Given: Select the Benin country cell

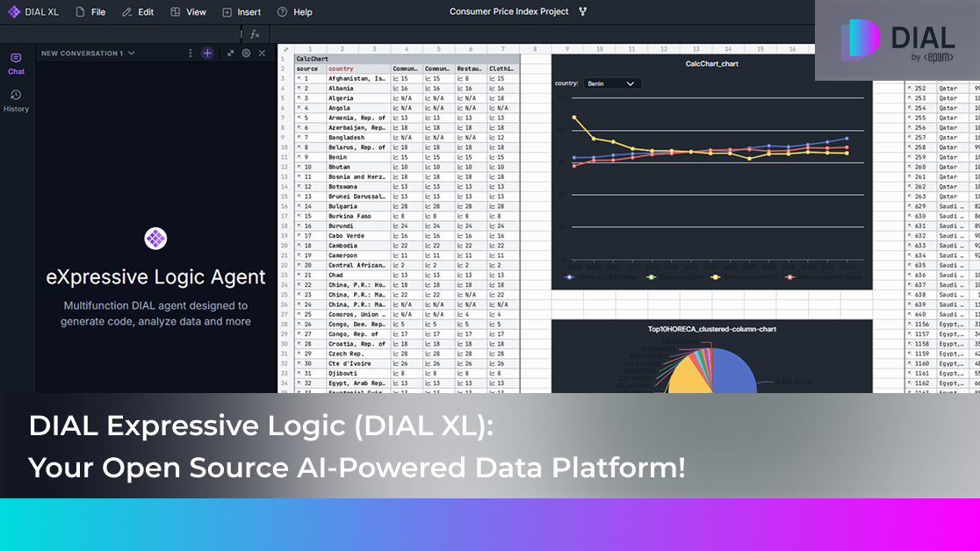Looking at the screenshot, I should (x=358, y=157).
